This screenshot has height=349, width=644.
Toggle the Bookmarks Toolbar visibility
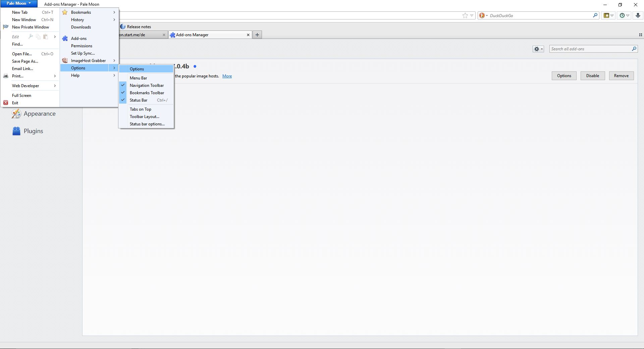[147, 93]
